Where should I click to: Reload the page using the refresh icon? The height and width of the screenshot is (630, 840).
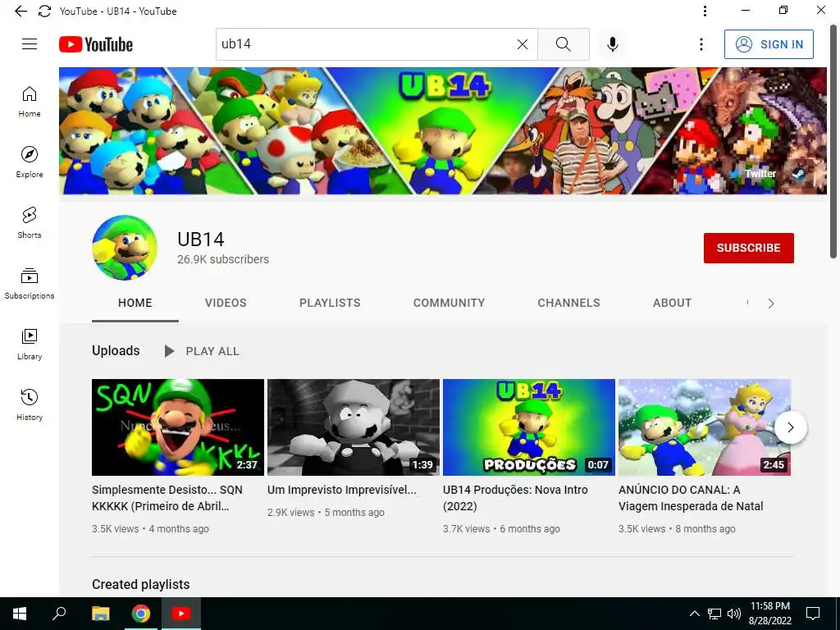point(45,11)
